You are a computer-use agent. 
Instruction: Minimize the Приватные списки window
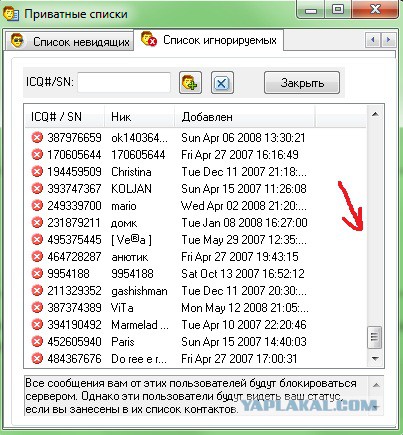(x=311, y=9)
